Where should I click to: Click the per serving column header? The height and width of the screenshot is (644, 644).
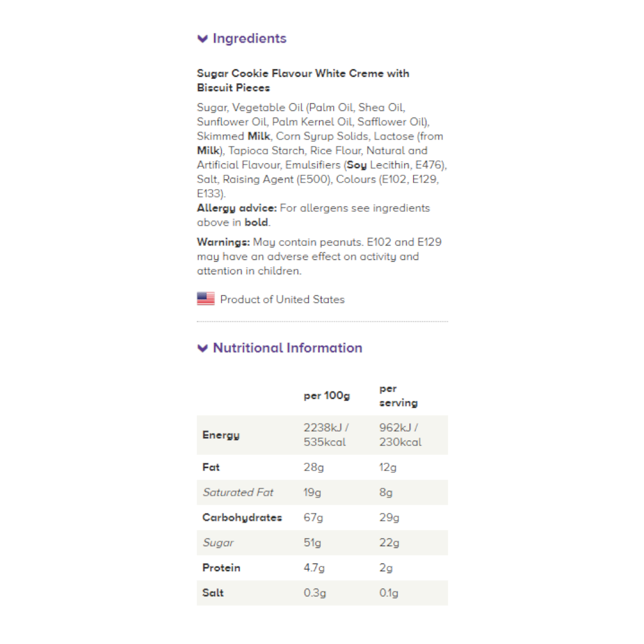click(x=398, y=395)
